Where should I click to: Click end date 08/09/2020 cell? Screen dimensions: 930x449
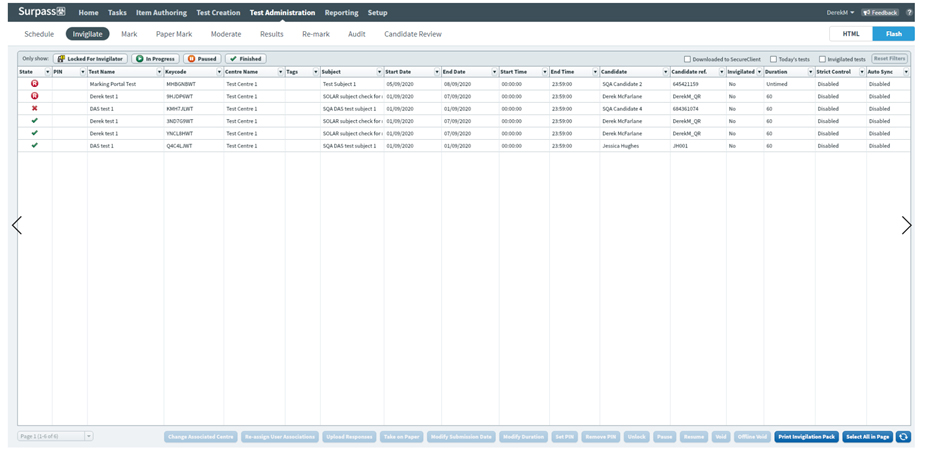[470, 84]
